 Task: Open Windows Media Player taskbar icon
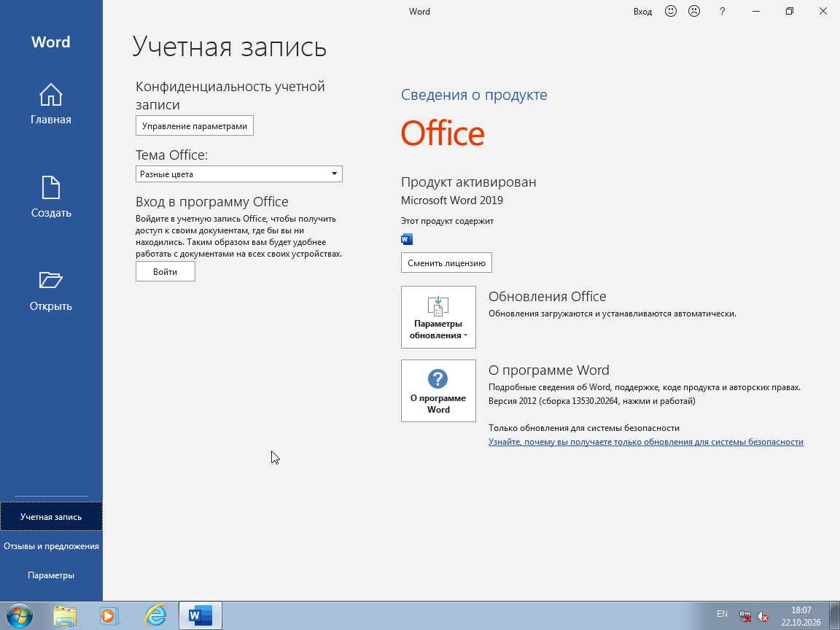(x=110, y=616)
